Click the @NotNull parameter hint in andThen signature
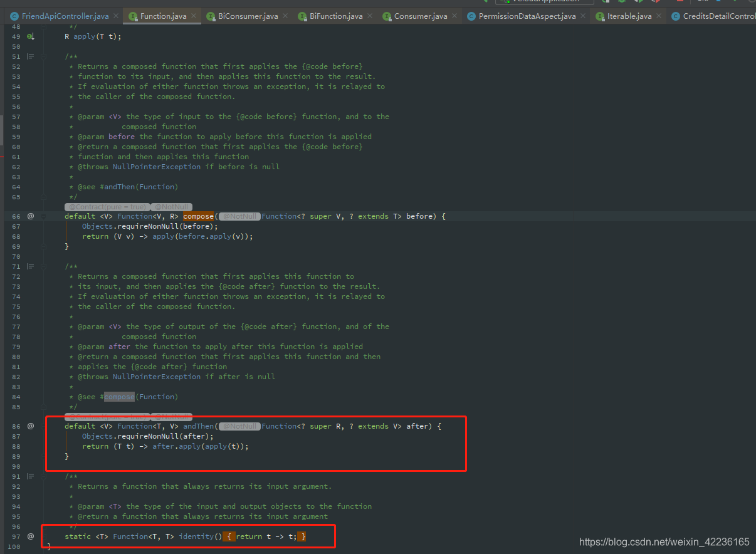Image resolution: width=756 pixels, height=554 pixels. pos(239,426)
